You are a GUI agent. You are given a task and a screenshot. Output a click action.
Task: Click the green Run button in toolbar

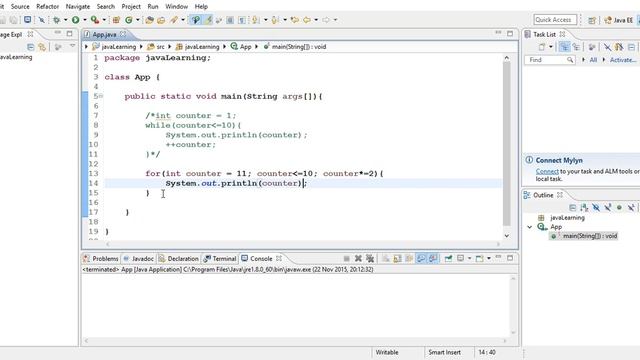76,20
